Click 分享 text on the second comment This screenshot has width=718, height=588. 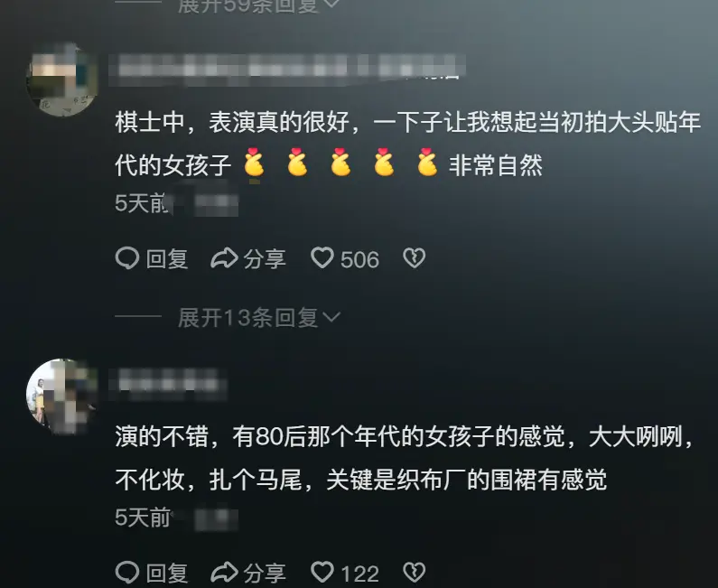tap(265, 574)
